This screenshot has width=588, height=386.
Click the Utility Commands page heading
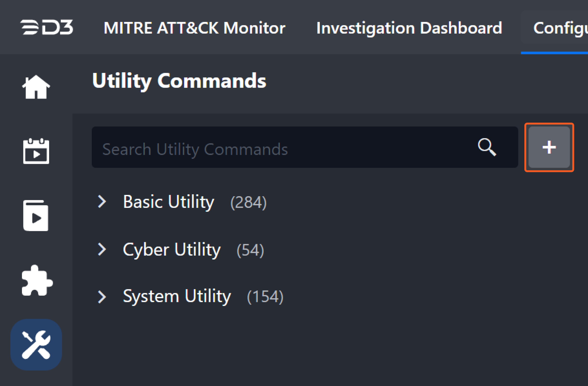tap(179, 81)
